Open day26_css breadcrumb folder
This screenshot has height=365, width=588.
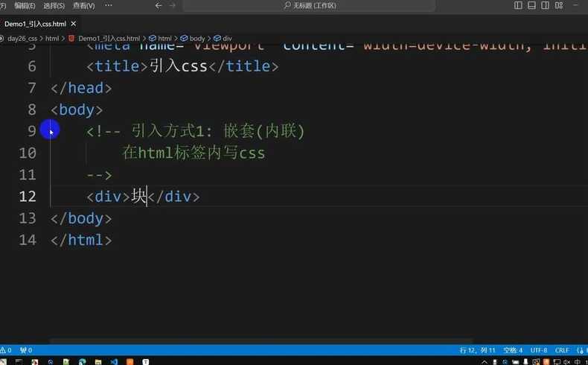click(x=22, y=38)
